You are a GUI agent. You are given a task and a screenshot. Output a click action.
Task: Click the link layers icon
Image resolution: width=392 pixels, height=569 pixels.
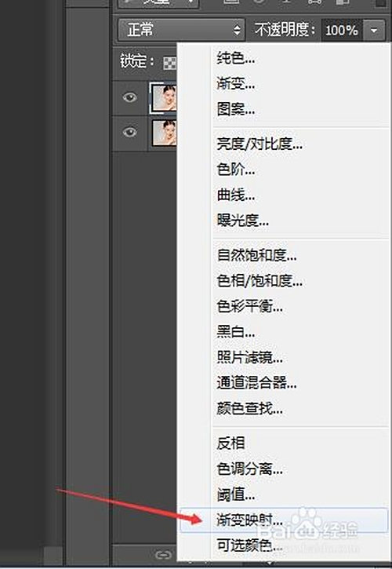[163, 555]
